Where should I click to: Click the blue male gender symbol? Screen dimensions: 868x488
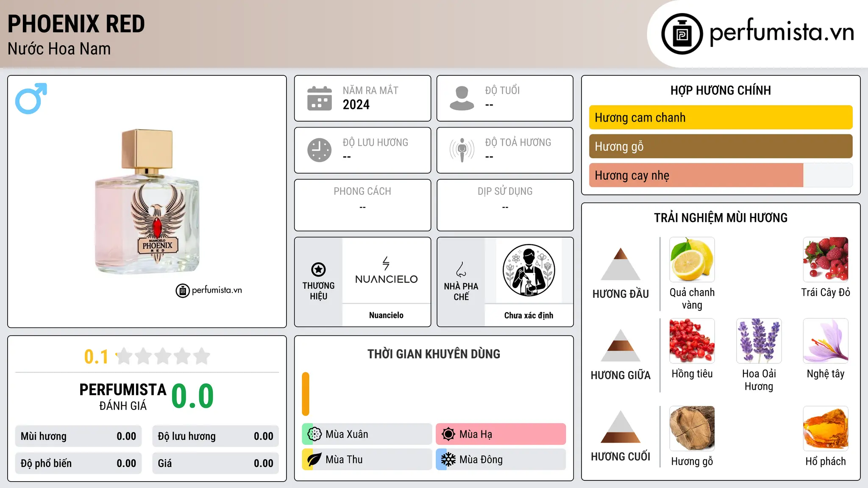(x=31, y=98)
